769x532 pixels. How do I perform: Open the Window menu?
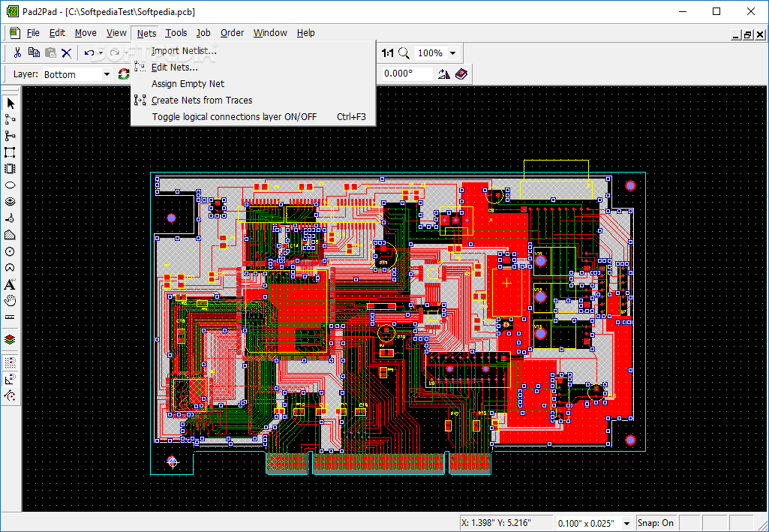tap(270, 33)
